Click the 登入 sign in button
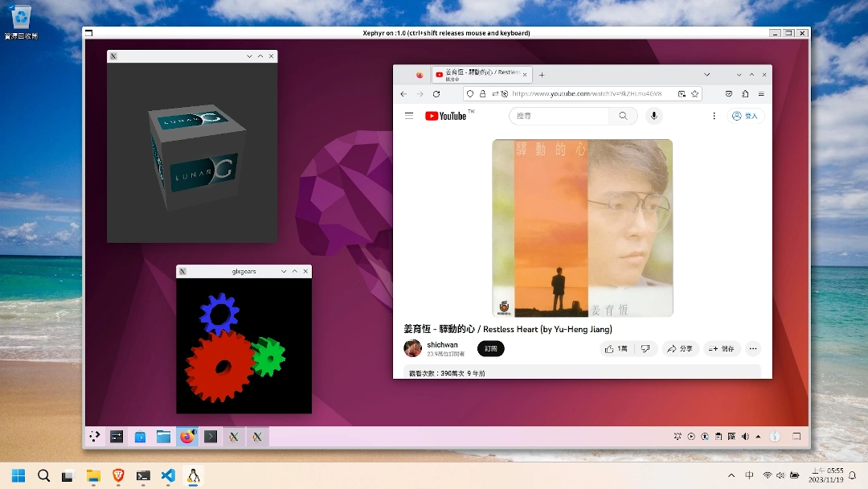The height and width of the screenshot is (489, 868). coord(746,116)
